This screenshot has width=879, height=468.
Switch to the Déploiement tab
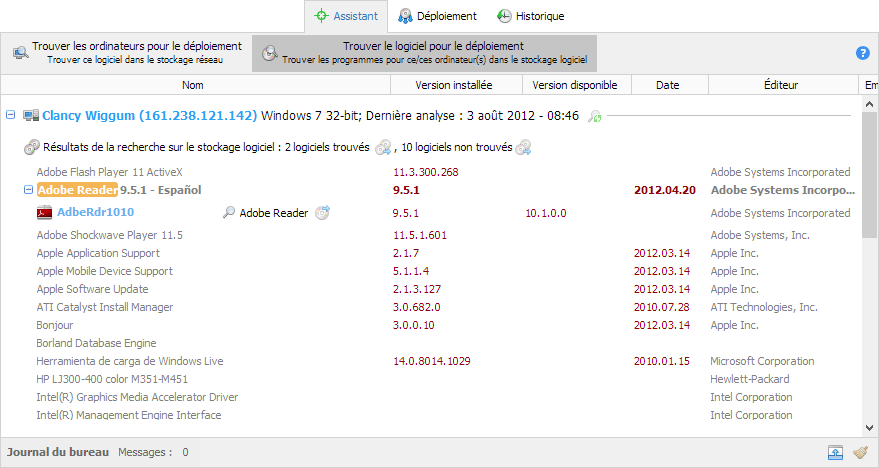pos(437,16)
